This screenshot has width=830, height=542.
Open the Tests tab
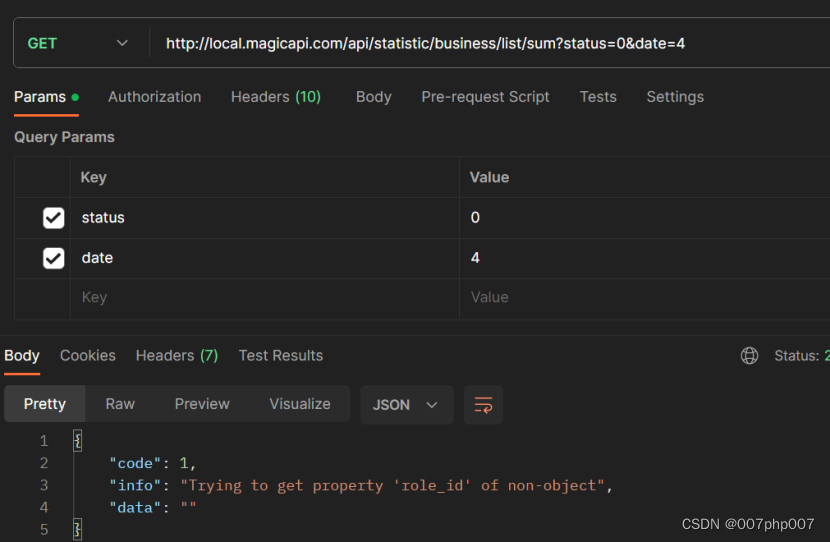pyautogui.click(x=598, y=97)
